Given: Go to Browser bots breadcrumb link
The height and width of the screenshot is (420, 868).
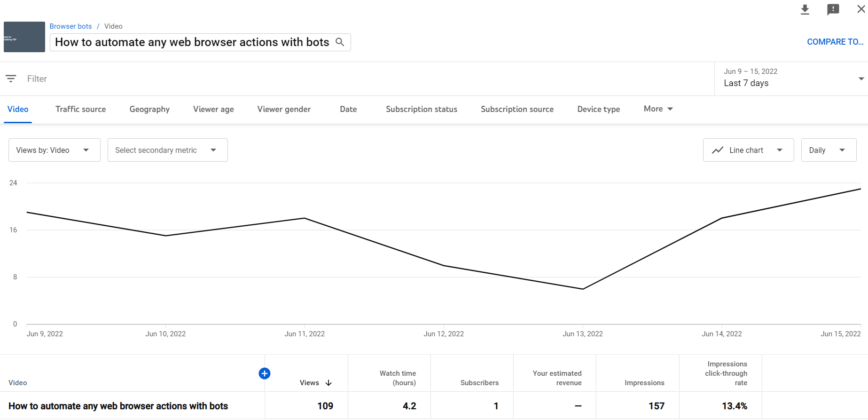Looking at the screenshot, I should click(70, 26).
